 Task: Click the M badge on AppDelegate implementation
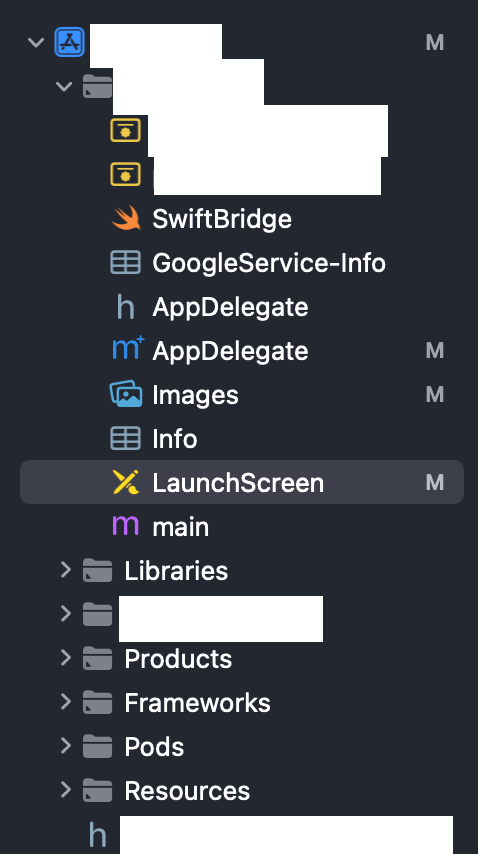pyautogui.click(x=434, y=350)
